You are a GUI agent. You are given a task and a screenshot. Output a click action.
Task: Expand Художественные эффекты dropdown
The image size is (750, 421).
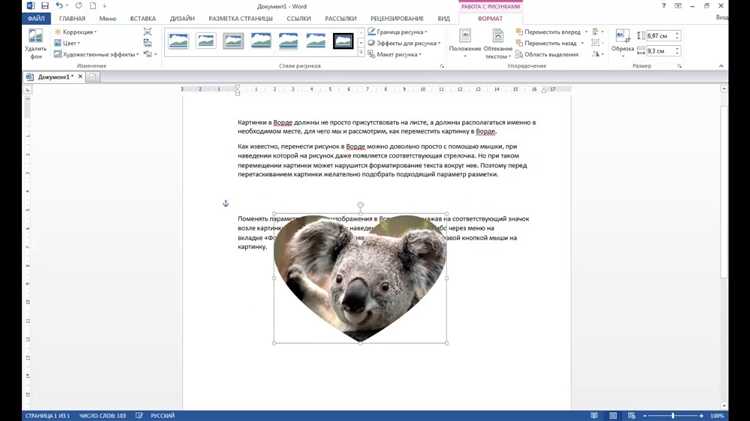point(95,55)
